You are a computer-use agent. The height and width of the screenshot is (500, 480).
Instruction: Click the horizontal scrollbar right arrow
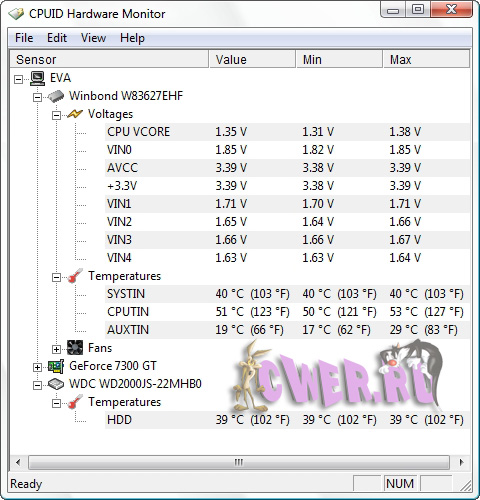point(461,462)
